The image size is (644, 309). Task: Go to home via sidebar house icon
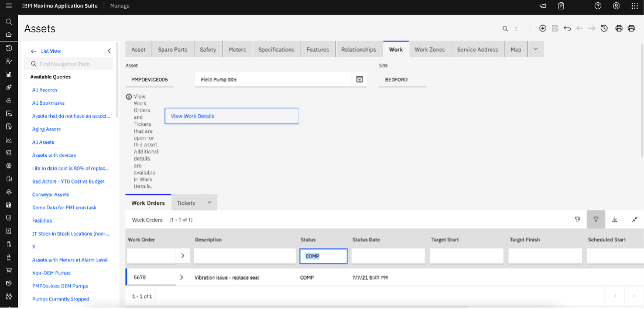[x=9, y=35]
